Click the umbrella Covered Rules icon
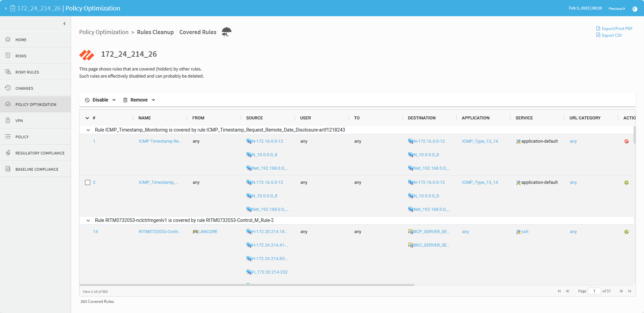Viewport: 644px width, 313px height. [x=226, y=32]
